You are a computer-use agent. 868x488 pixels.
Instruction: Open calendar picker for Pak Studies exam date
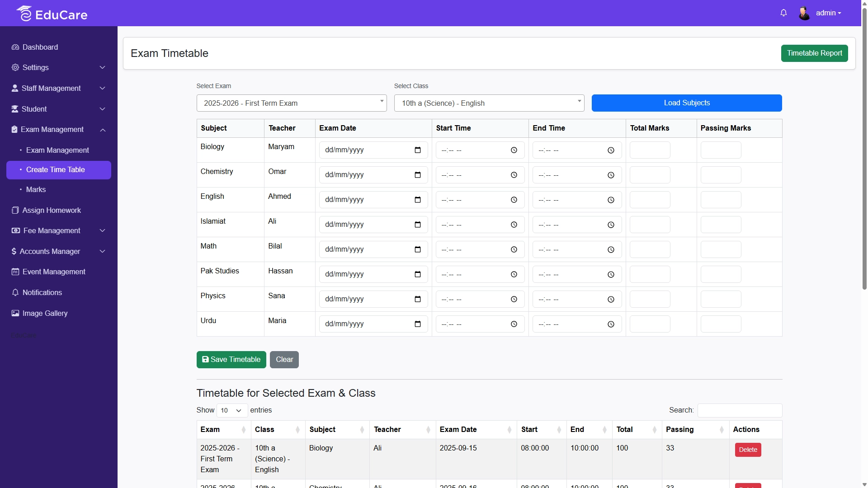point(418,274)
